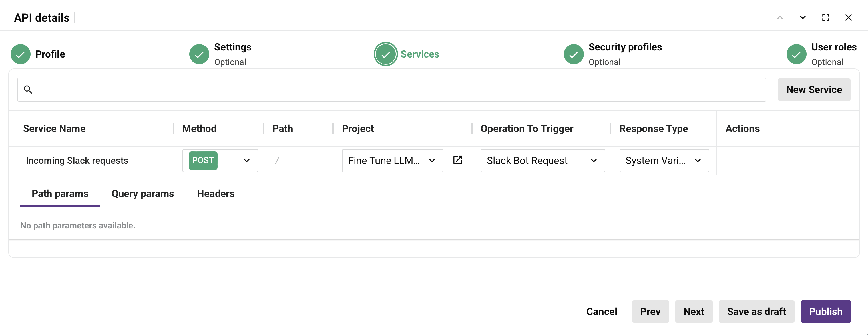The height and width of the screenshot is (335, 868).
Task: Publish the API configuration
Action: (826, 311)
